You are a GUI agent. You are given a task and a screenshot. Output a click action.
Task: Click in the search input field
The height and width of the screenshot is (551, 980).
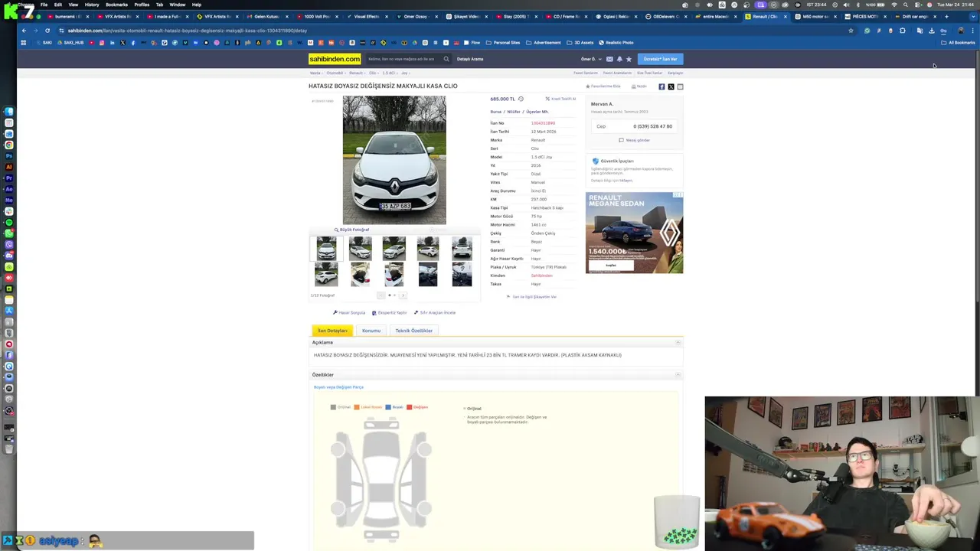(403, 59)
